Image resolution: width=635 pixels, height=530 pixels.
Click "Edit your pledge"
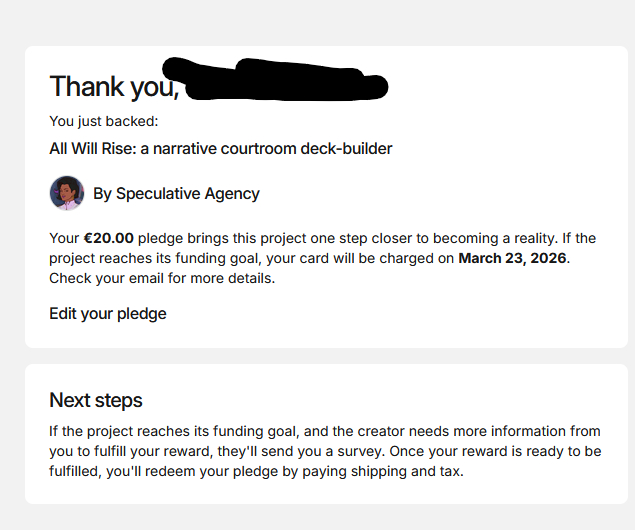pos(108,314)
